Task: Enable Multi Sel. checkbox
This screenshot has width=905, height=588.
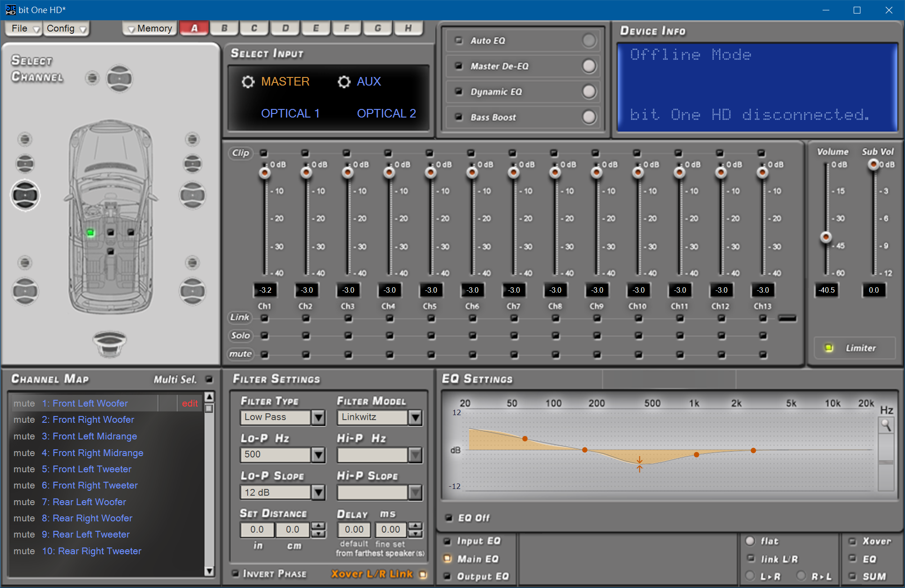Action: (x=209, y=379)
